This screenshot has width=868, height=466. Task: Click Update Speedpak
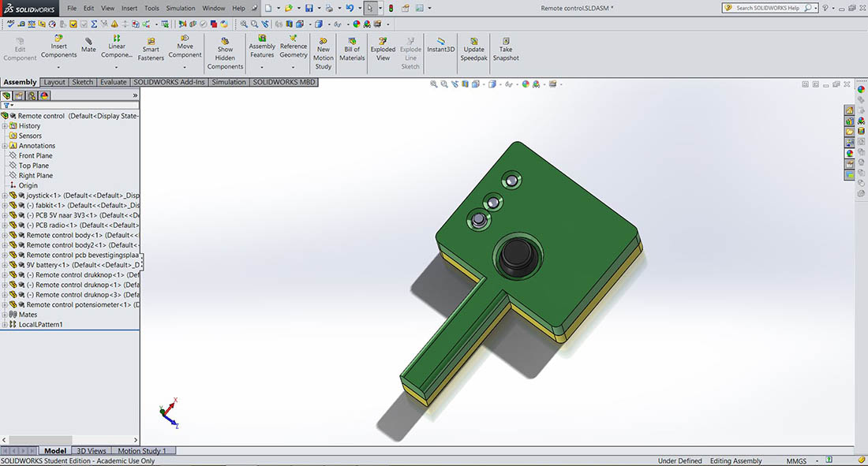point(474,49)
